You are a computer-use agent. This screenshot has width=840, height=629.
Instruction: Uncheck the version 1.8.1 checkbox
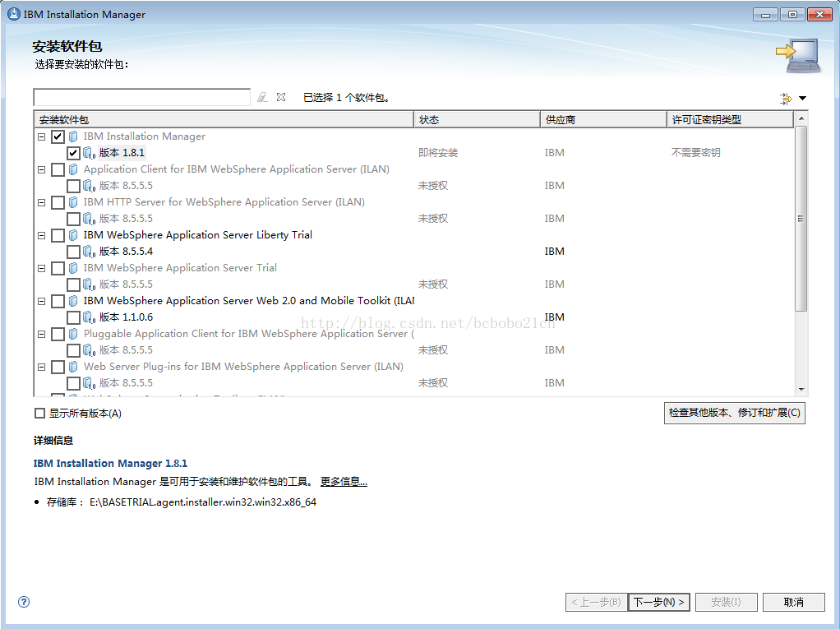click(73, 153)
